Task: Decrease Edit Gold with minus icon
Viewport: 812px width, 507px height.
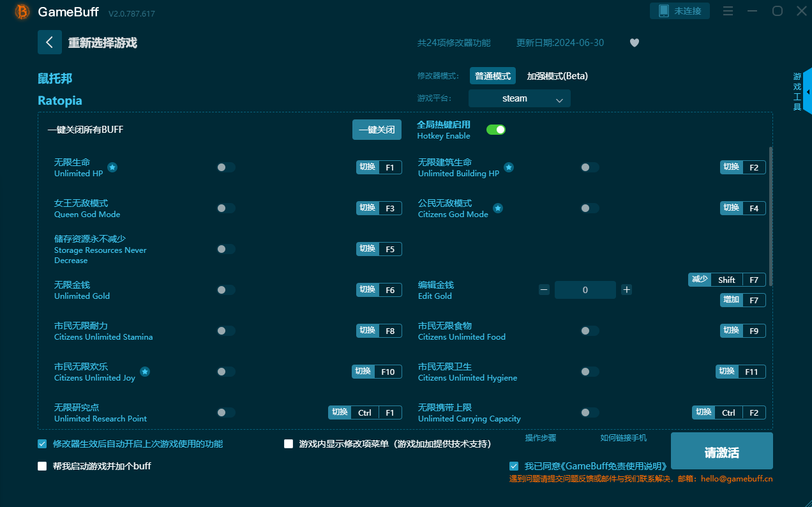Action: coord(544,290)
